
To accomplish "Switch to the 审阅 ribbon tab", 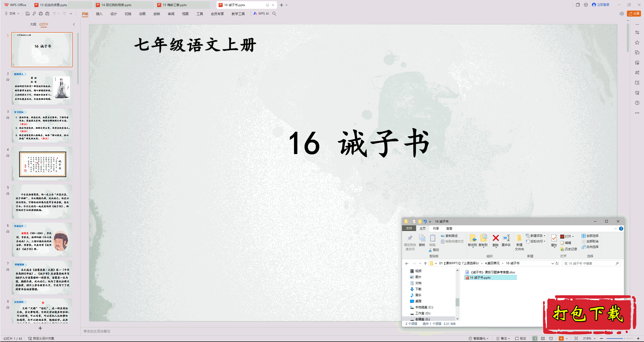I will (171, 14).
